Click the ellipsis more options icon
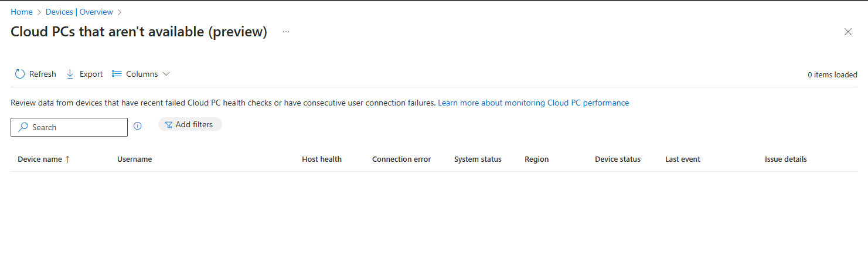868x255 pixels. click(x=286, y=32)
